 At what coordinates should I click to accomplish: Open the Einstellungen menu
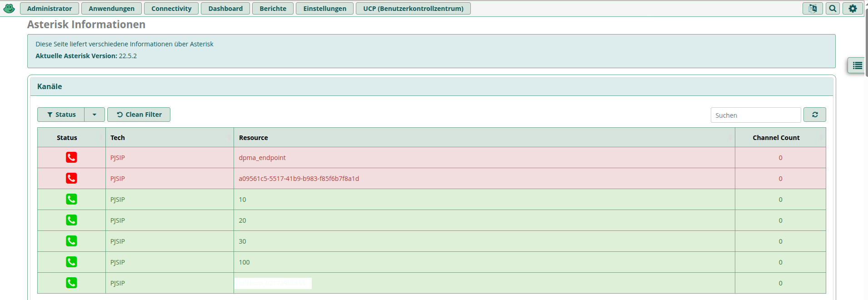point(324,9)
